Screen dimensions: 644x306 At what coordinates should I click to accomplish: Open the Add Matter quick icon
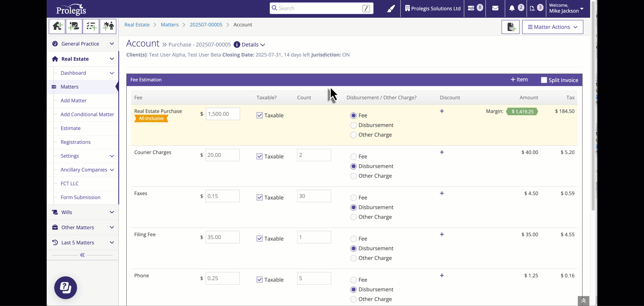coord(57,26)
